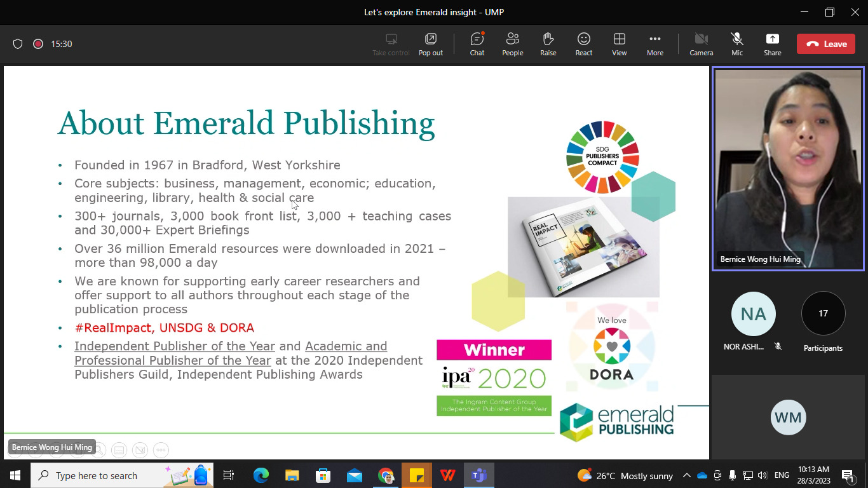Click the OneDrive tray icon
This screenshot has height=488, width=868.
[x=702, y=475]
